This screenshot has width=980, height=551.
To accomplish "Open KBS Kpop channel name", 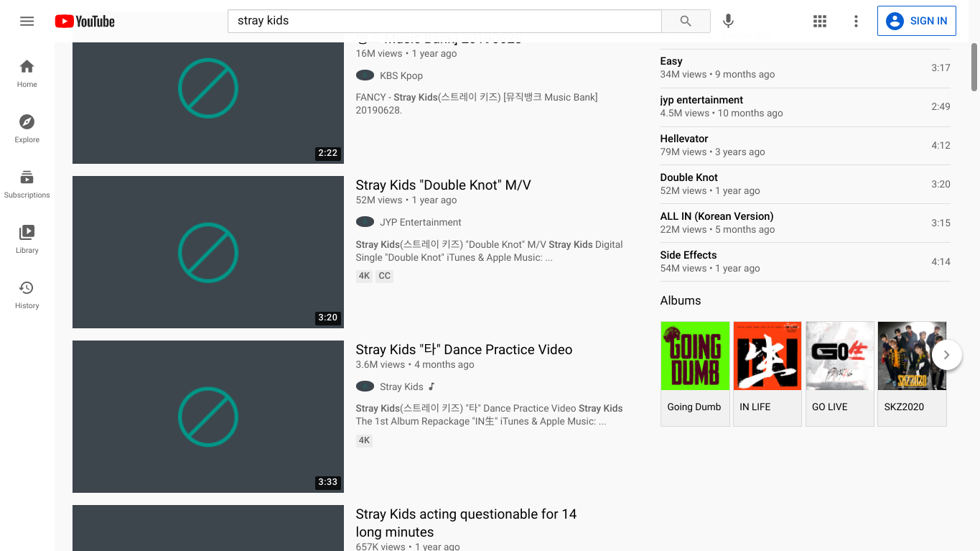I will click(401, 75).
